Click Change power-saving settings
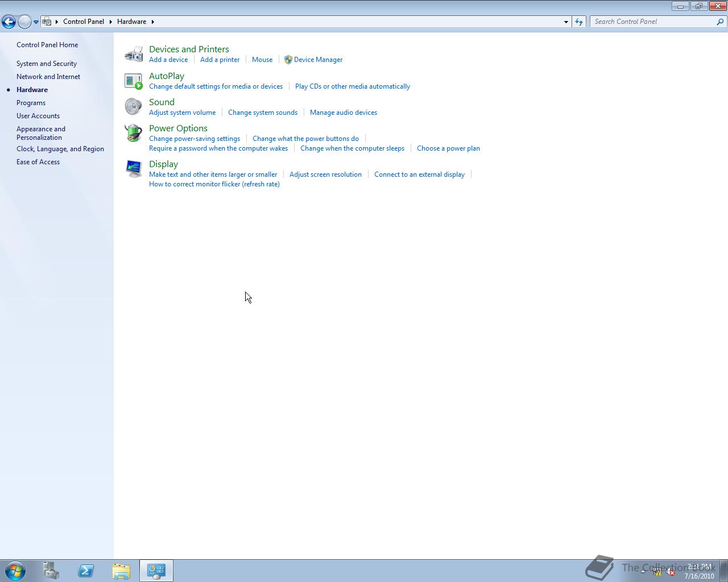This screenshot has width=728, height=582. (x=195, y=139)
